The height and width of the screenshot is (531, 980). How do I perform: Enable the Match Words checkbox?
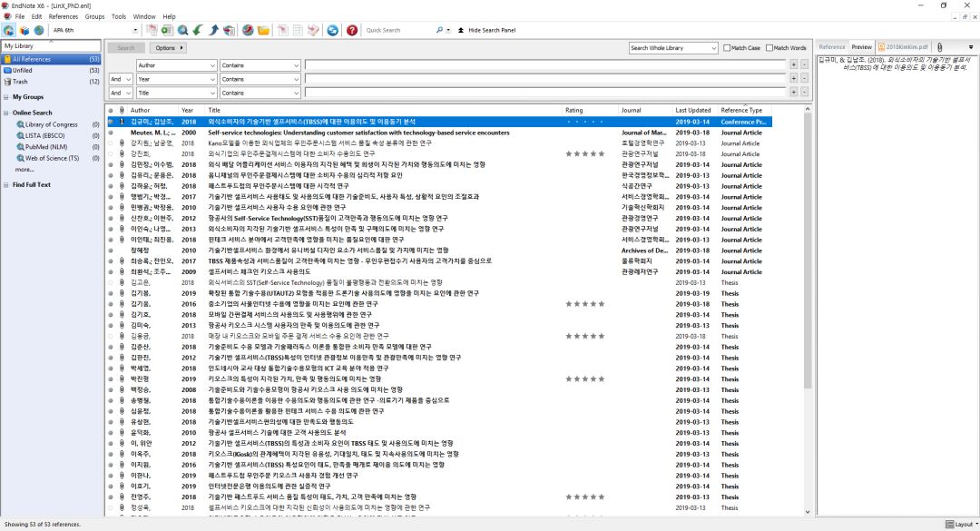click(x=769, y=47)
